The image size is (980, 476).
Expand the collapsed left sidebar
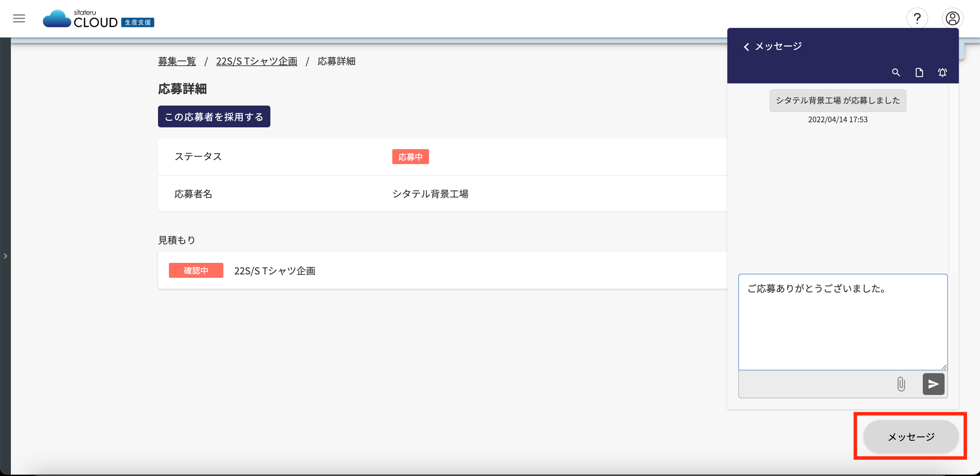click(x=5, y=256)
